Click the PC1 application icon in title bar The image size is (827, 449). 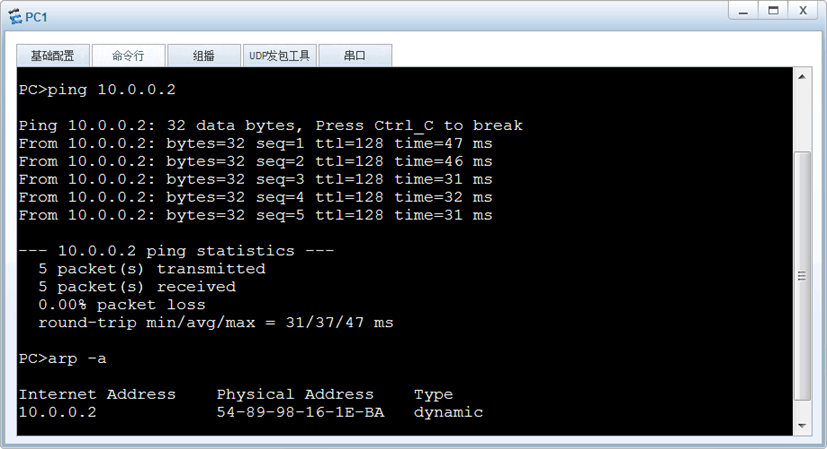pos(15,16)
